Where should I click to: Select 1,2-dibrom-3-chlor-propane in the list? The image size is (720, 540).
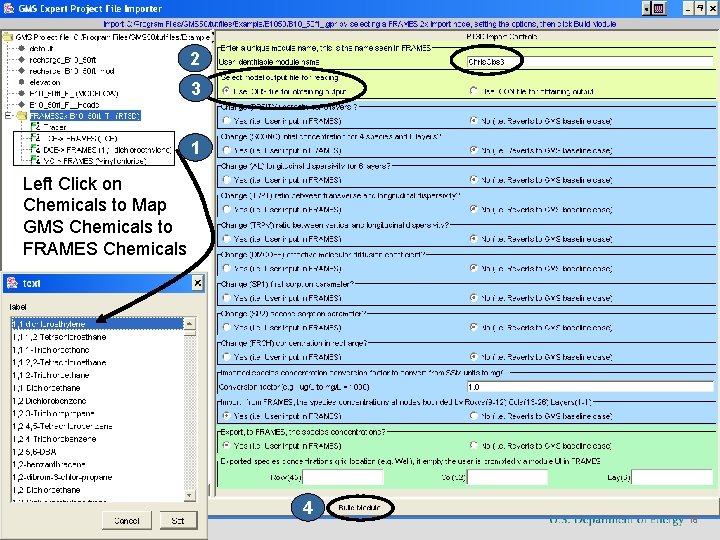97,477
